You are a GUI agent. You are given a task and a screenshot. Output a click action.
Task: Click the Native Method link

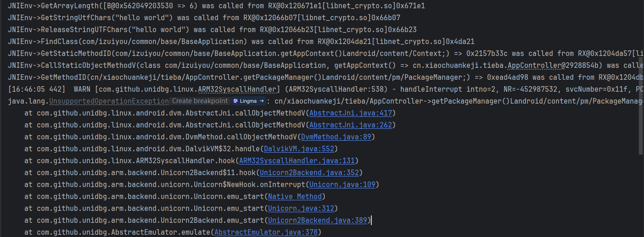pyautogui.click(x=296, y=196)
